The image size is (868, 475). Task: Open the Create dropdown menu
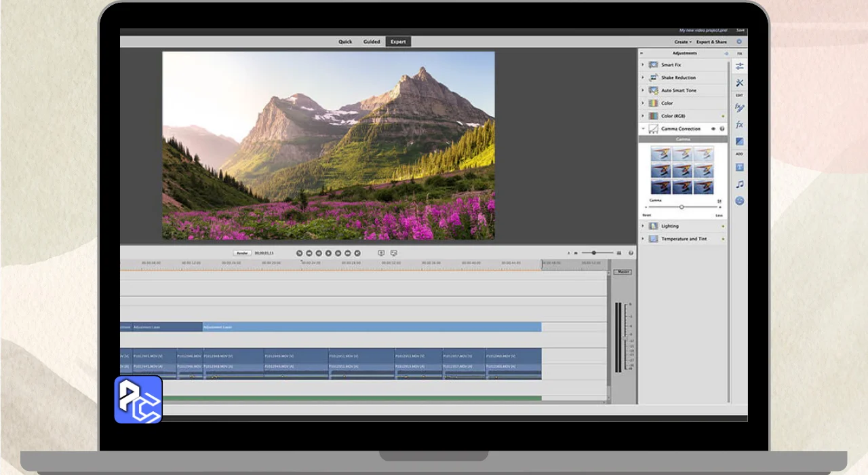pyautogui.click(x=682, y=42)
